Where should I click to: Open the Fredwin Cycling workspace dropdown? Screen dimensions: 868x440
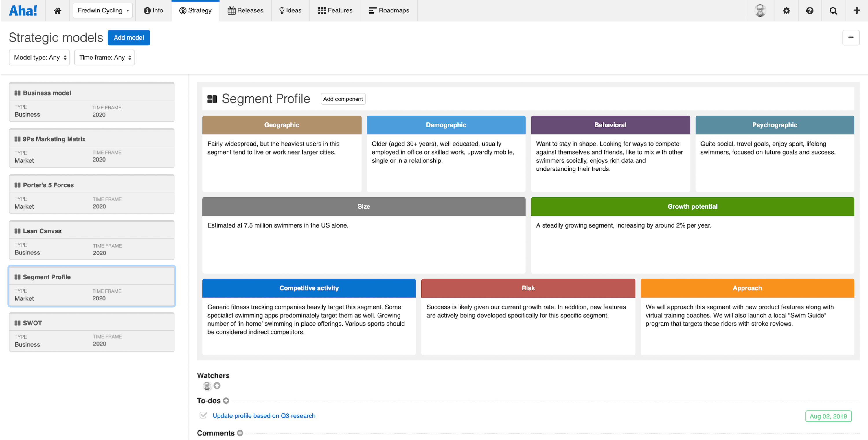coord(103,10)
